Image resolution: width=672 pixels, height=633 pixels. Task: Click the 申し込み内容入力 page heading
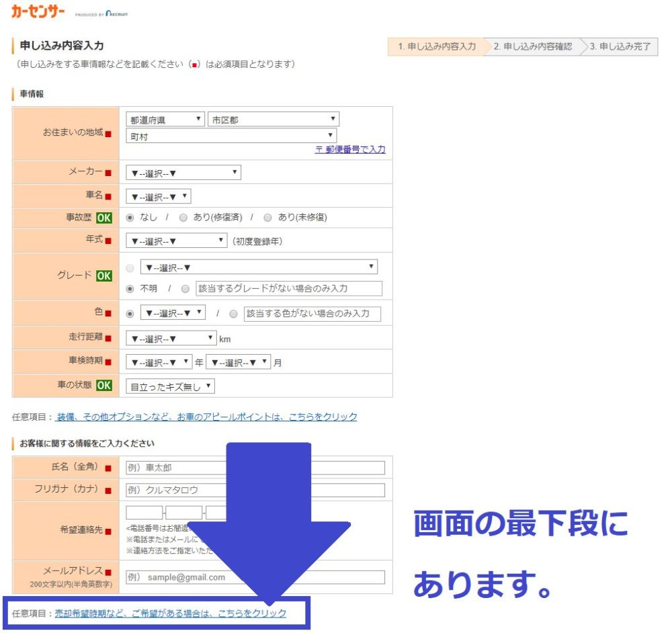[x=62, y=46]
